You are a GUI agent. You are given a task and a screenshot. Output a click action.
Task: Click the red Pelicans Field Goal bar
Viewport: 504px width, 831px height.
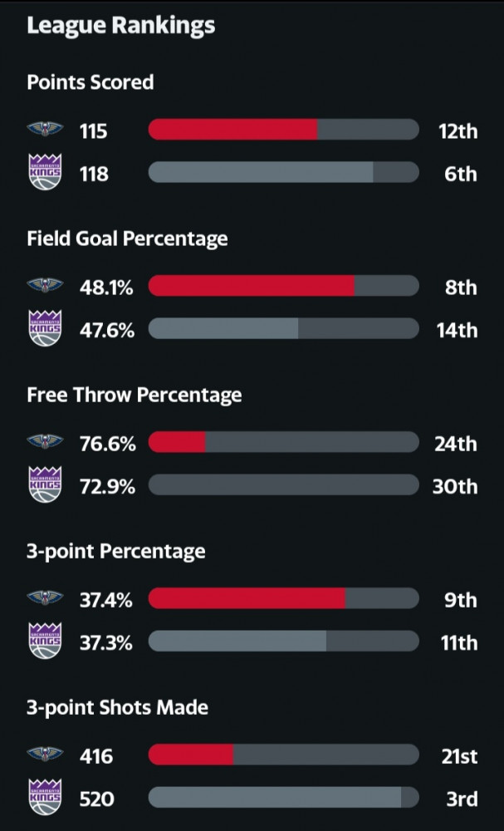pos(252,286)
